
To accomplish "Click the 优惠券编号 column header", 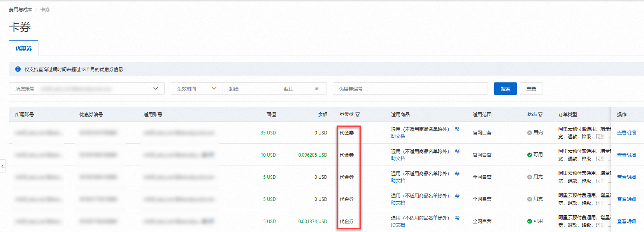I will point(91,114).
